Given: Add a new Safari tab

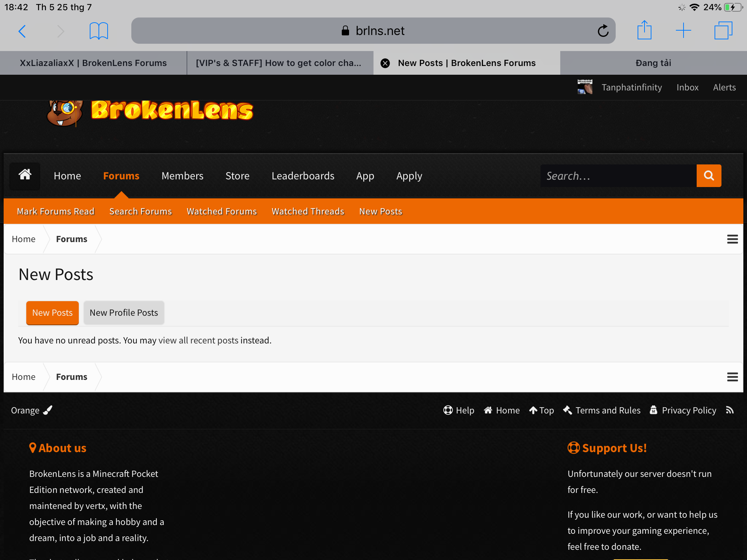Looking at the screenshot, I should click(683, 31).
